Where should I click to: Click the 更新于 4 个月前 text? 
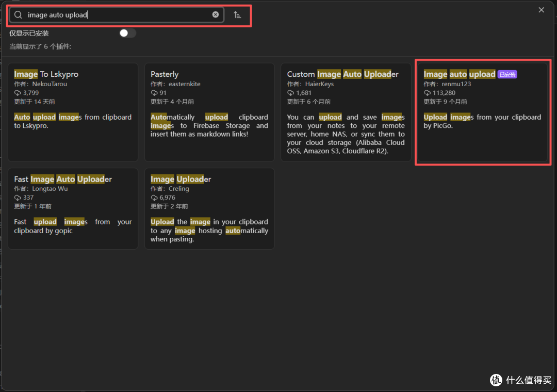(172, 102)
